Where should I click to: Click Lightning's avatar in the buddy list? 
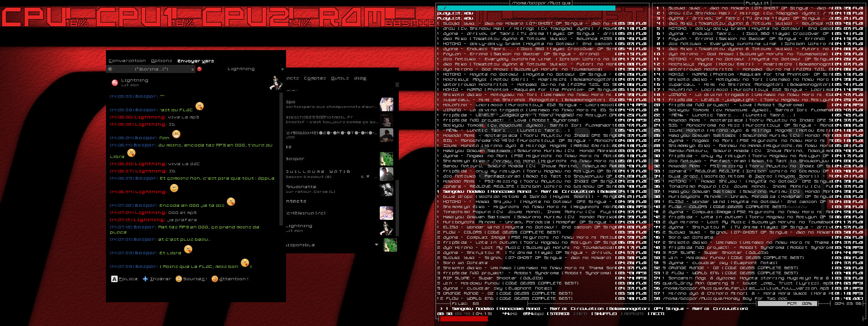click(x=386, y=228)
